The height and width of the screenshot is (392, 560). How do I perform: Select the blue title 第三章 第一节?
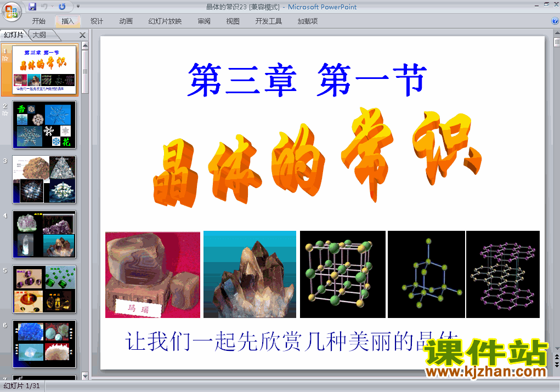point(307,80)
